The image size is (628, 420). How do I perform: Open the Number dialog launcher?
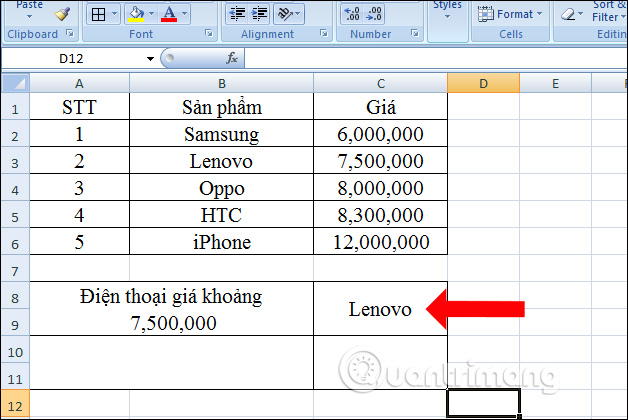(x=415, y=33)
